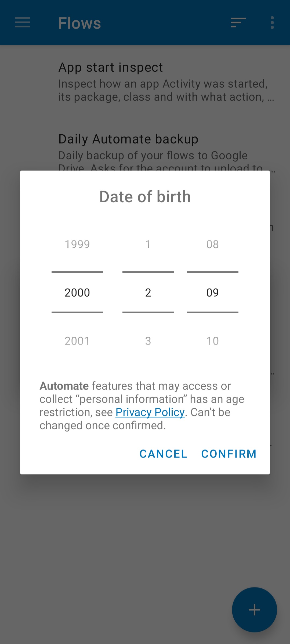Open the Privacy Policy link
This screenshot has width=290, height=644.
[150, 412]
